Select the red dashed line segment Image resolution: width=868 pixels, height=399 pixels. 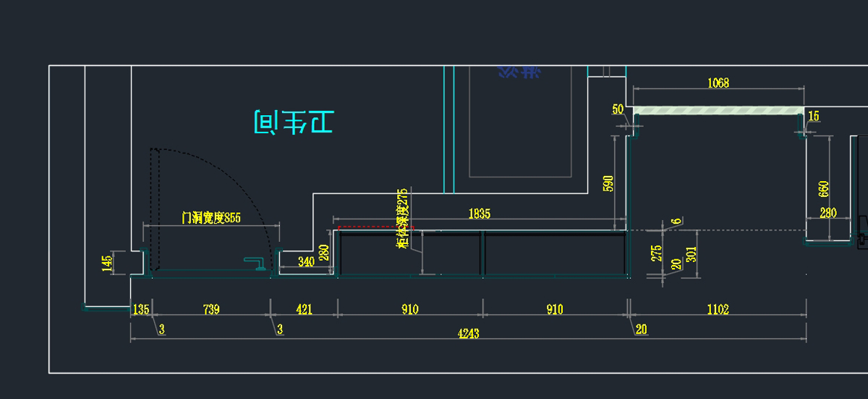click(x=375, y=227)
